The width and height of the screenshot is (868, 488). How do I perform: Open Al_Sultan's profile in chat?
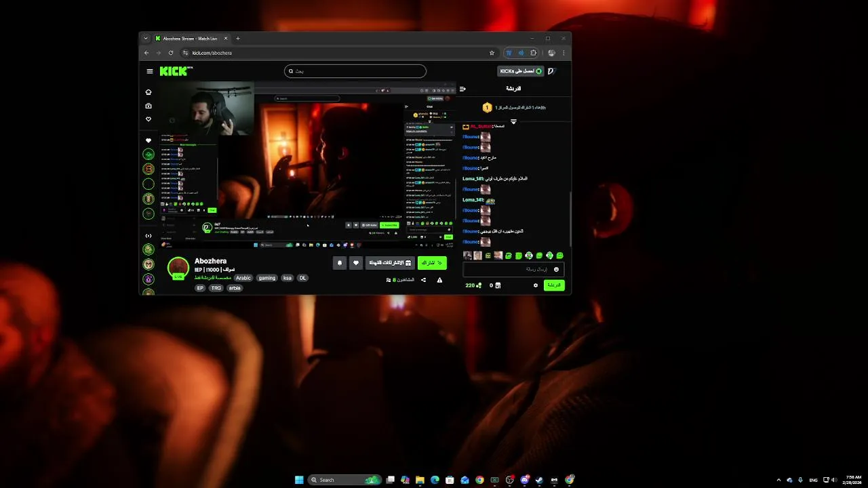[x=480, y=127]
